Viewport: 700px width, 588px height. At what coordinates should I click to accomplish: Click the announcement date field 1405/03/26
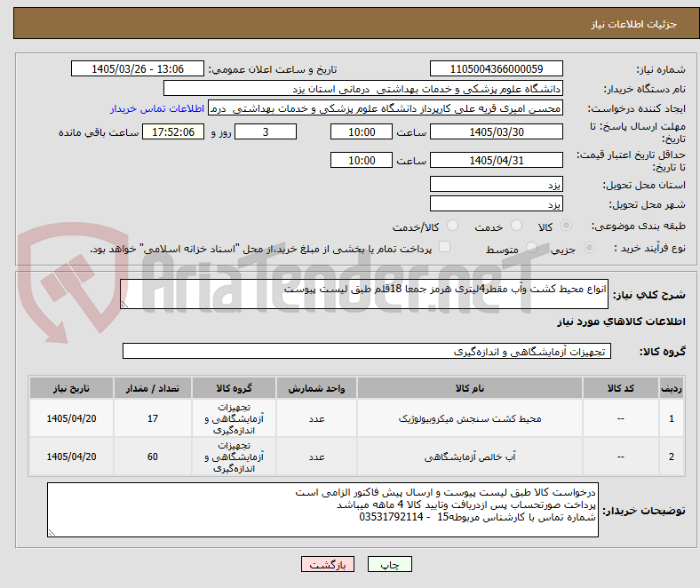138,68
